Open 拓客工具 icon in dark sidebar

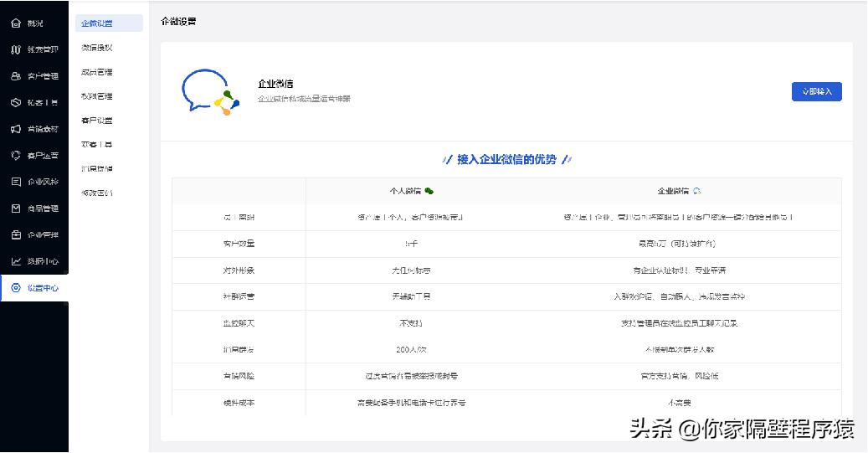tap(16, 102)
